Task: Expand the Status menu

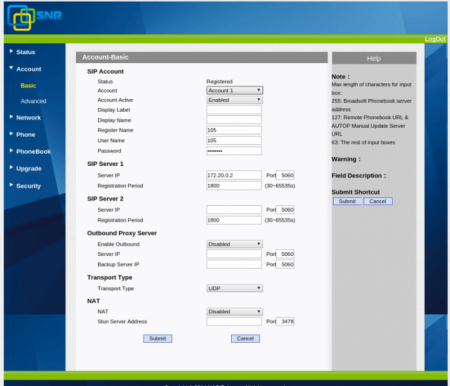Action: 26,52
